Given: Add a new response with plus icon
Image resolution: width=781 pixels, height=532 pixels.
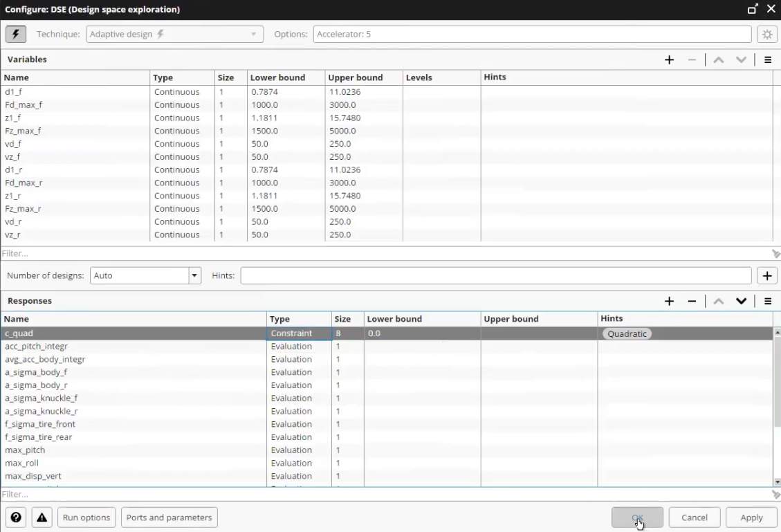Looking at the screenshot, I should (x=669, y=301).
